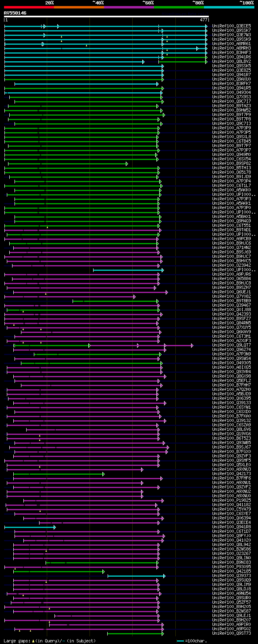Viewport: 258px width, 644px height.
Task: Select label UniRef100_C6TB45
Action: point(231,141)
